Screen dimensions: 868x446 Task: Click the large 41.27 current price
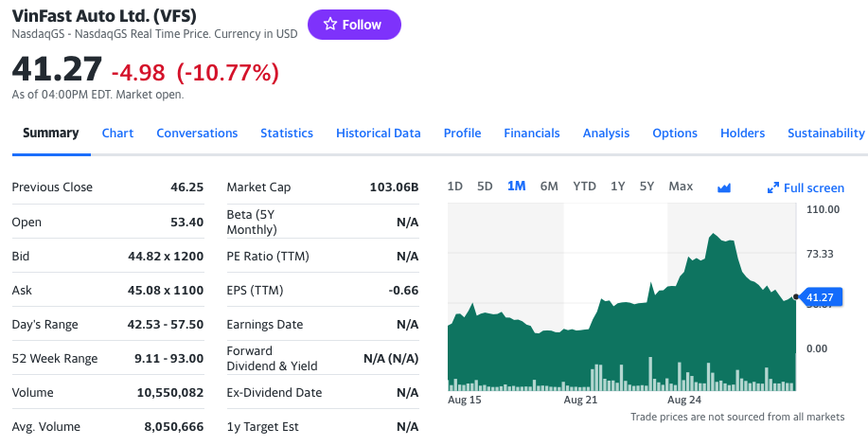[57, 69]
